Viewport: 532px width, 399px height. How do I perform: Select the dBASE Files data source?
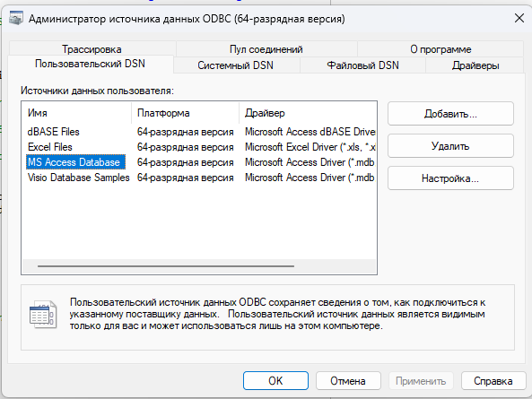(54, 132)
